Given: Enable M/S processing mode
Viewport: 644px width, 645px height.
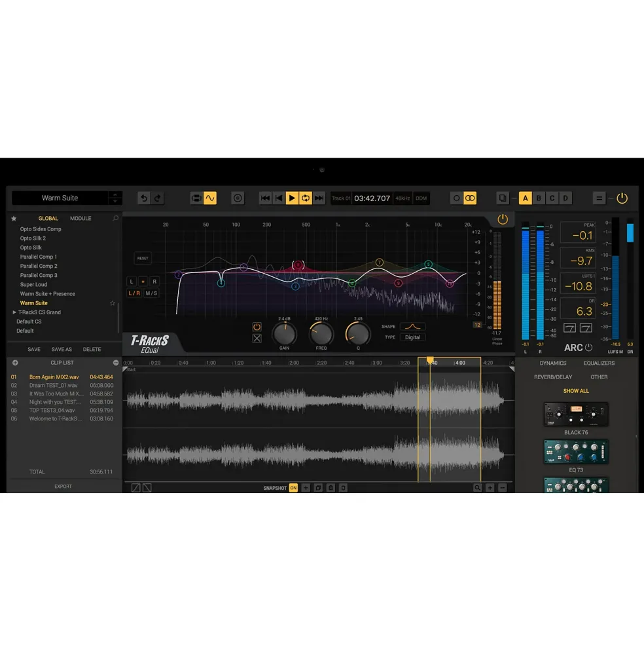Looking at the screenshot, I should coord(151,293).
